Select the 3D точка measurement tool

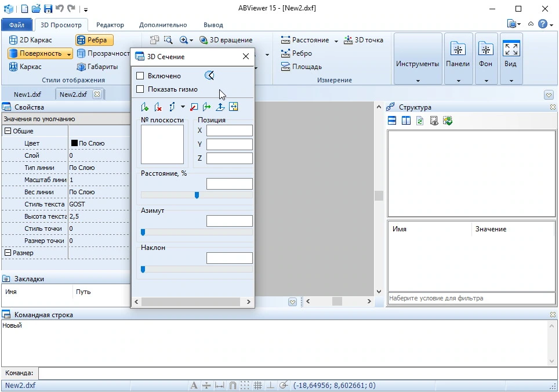[363, 40]
